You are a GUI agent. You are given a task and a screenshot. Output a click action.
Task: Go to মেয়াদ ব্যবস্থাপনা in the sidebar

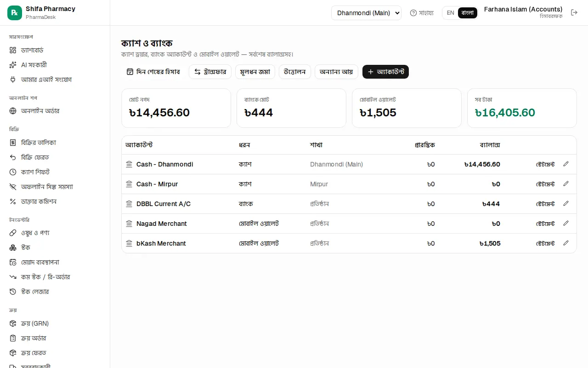pyautogui.click(x=55, y=262)
